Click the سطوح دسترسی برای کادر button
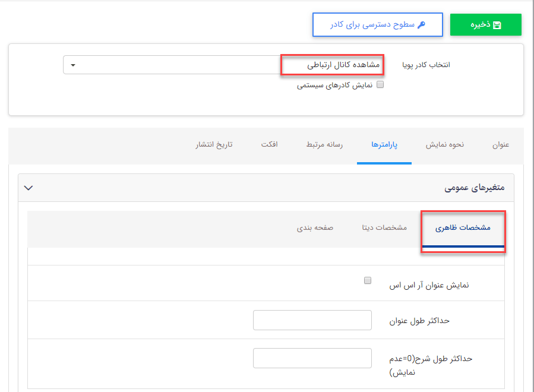The width and height of the screenshot is (534, 392). (377, 24)
